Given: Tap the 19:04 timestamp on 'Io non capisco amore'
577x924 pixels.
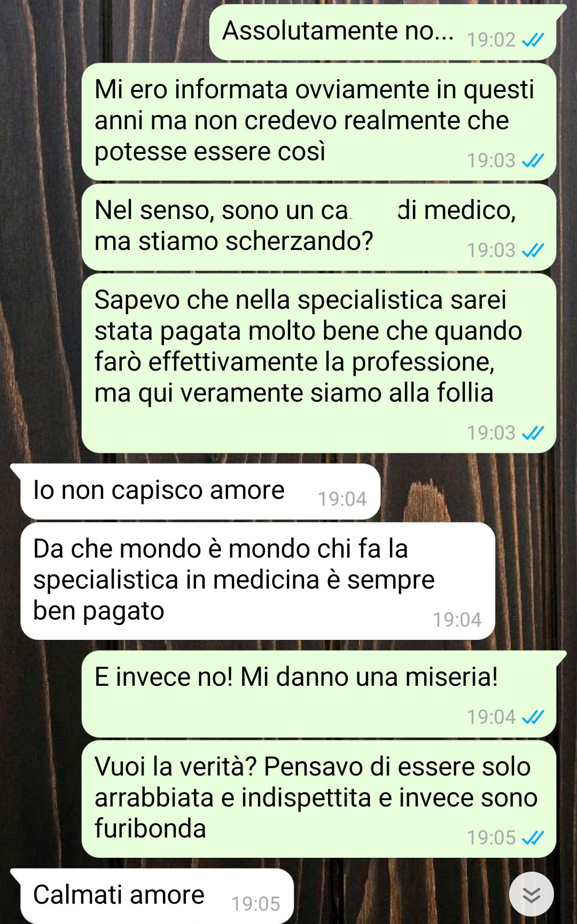Looking at the screenshot, I should 342,499.
